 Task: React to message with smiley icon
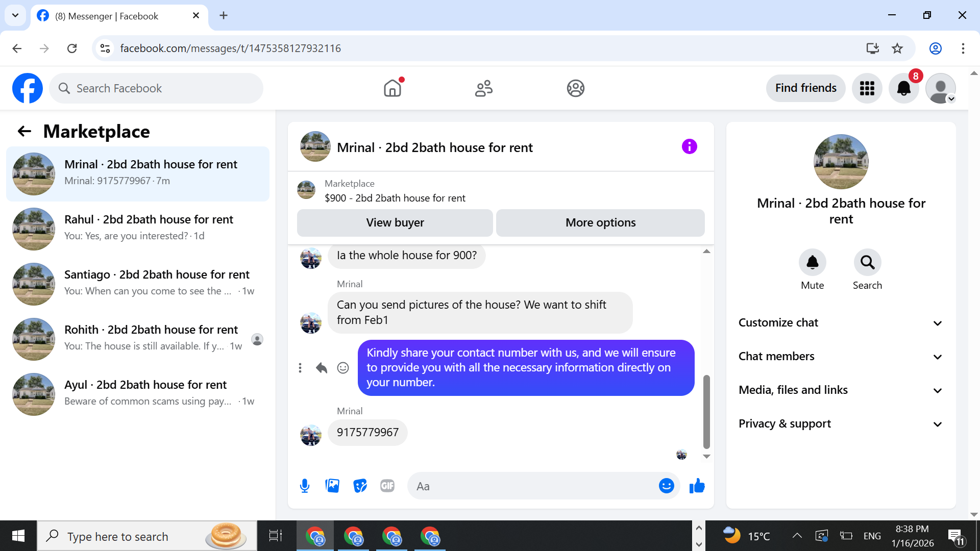point(343,368)
